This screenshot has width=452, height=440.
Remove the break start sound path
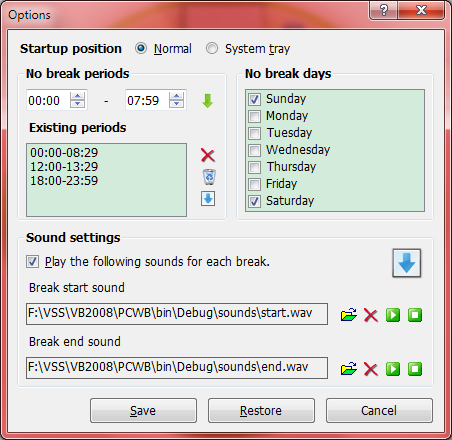(x=371, y=315)
